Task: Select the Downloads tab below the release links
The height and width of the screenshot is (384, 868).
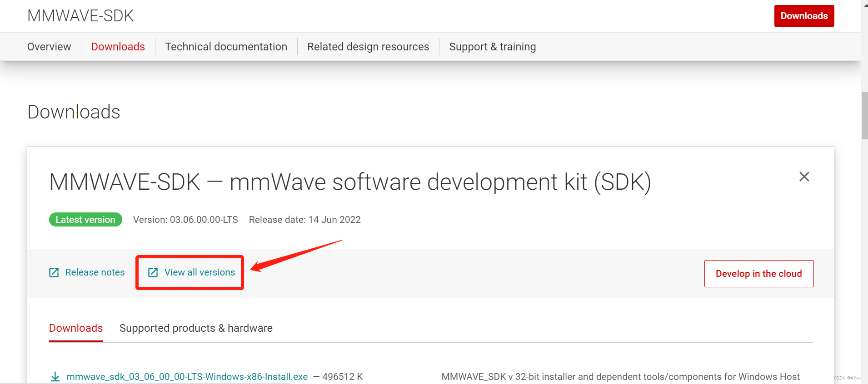Action: click(76, 328)
